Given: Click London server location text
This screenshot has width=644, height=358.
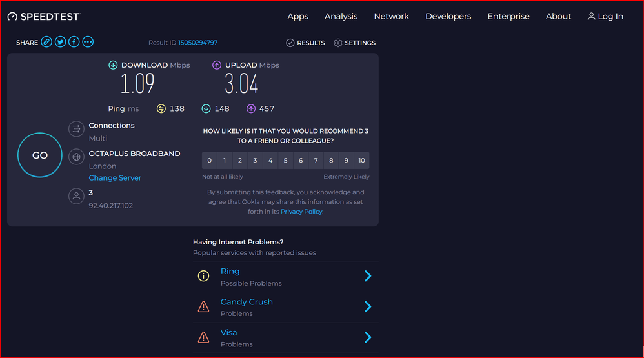Looking at the screenshot, I should click(103, 166).
